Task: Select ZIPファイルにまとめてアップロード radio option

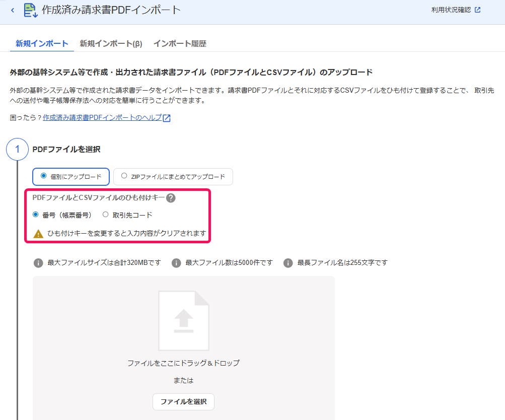Action: [173, 176]
